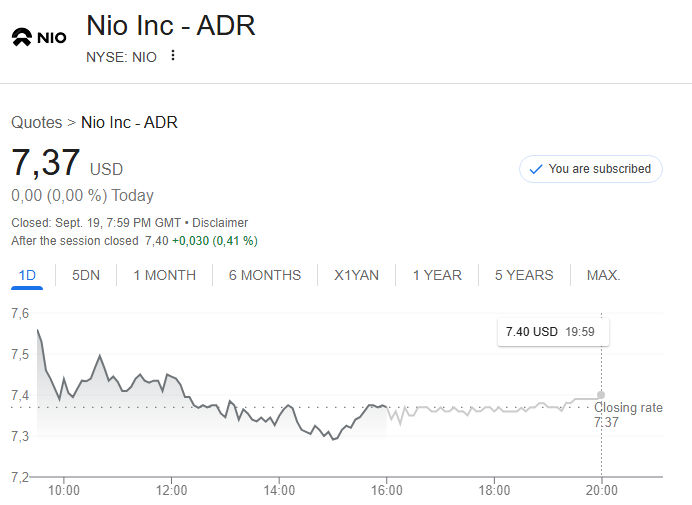Select the 1D time range tab
Screen dimensions: 692x505
coord(27,275)
